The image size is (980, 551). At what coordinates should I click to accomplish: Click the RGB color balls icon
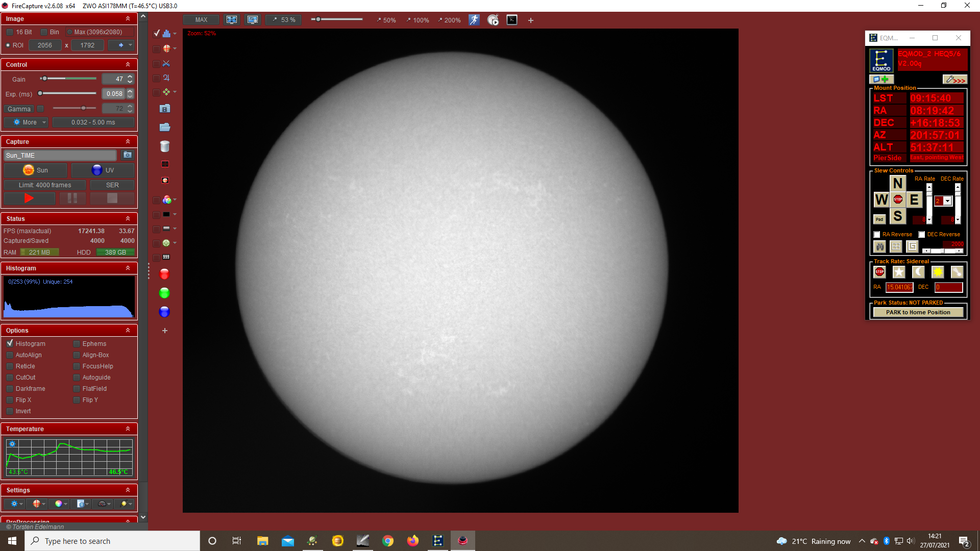point(166,200)
